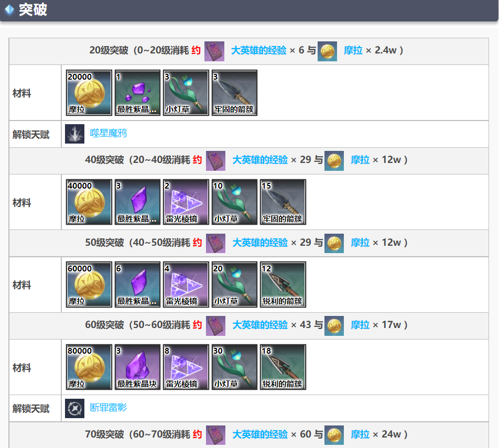This screenshot has width=499, height=448.
Task: Click the 牢固的箭簇 icon with quantity 15
Action: click(283, 202)
